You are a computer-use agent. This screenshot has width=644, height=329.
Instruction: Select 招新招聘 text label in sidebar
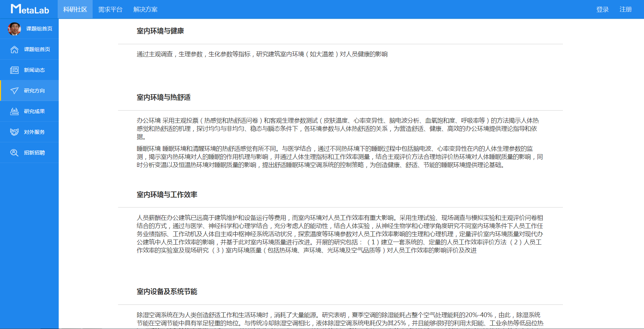tap(34, 153)
